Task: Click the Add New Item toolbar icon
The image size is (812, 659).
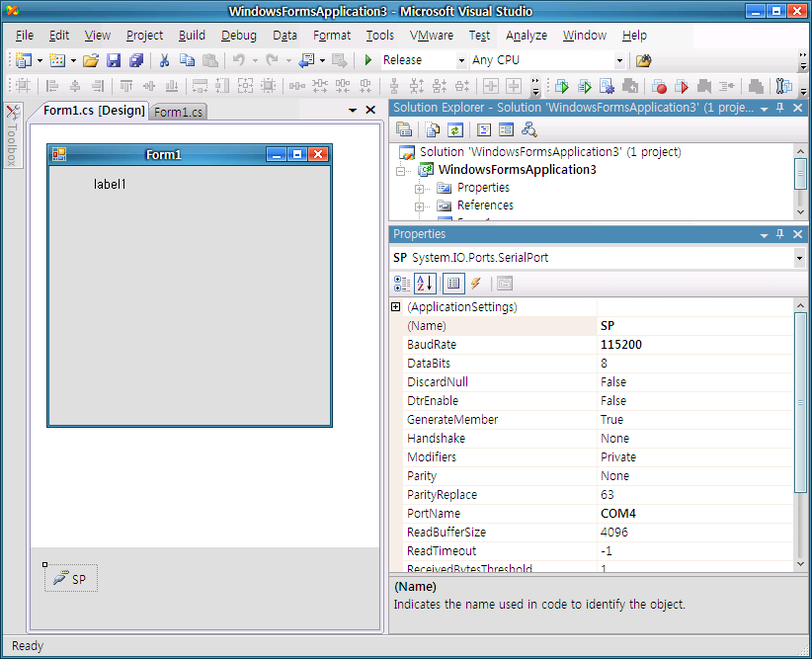Action: tap(57, 60)
